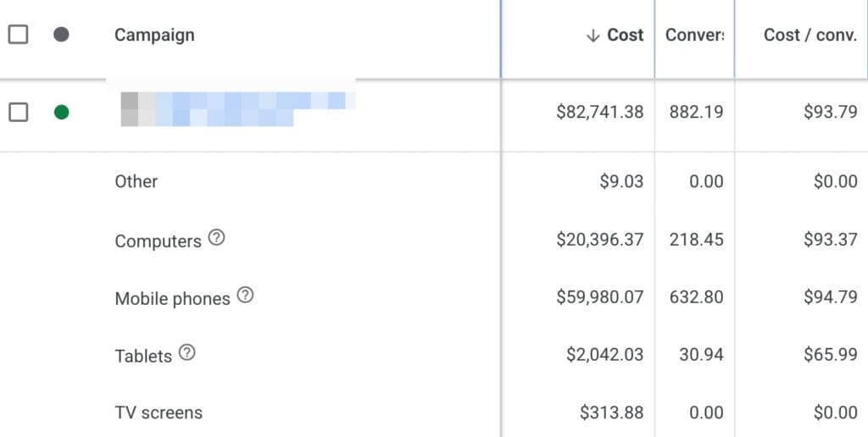
Task: Click the down arrow beside Cost
Action: 593,36
